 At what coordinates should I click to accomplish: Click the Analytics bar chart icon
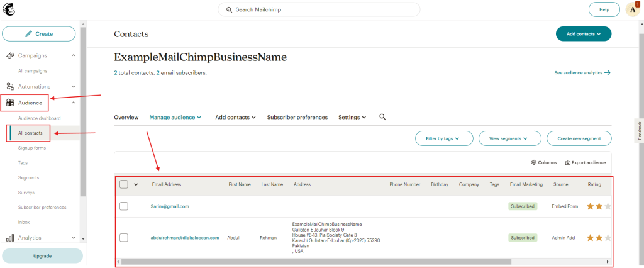11,238
